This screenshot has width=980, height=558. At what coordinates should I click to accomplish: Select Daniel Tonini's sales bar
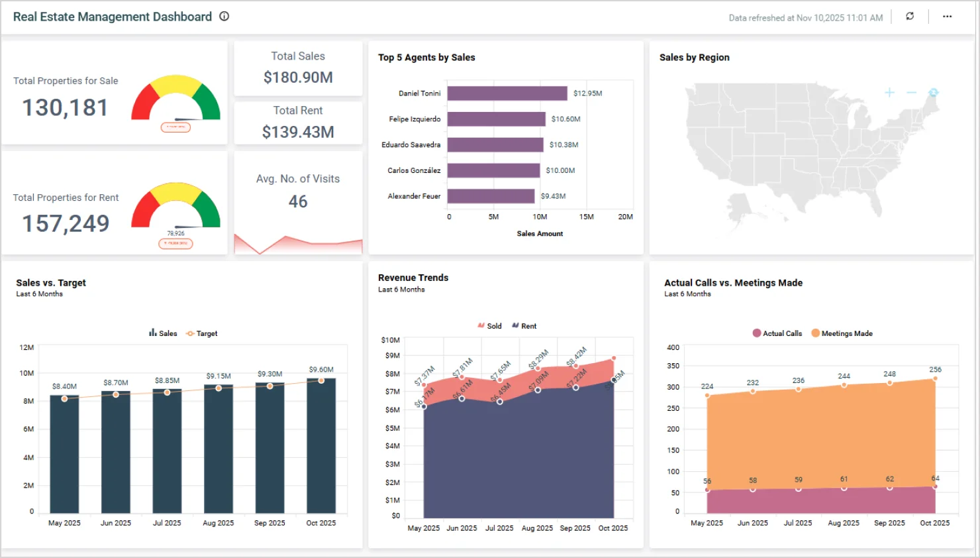tap(507, 93)
